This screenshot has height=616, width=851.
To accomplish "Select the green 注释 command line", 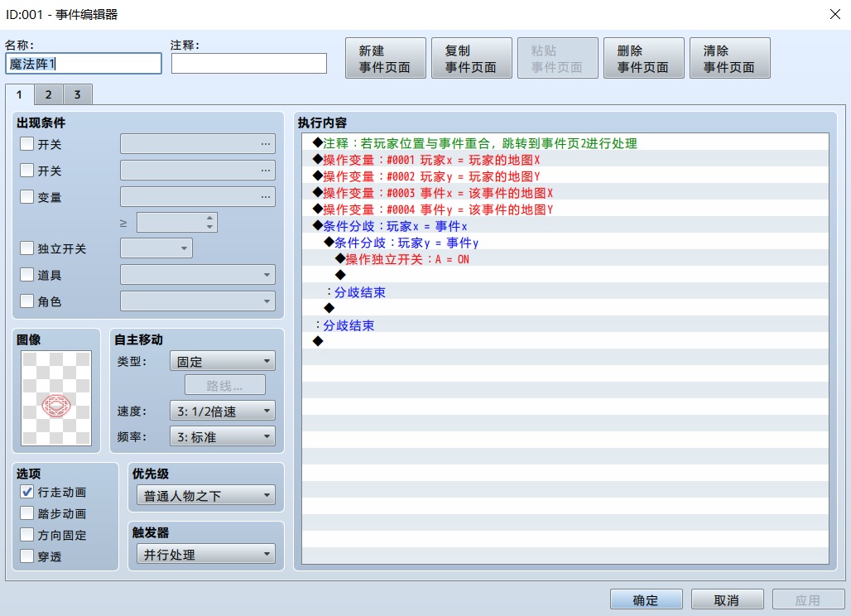I will (x=565, y=143).
